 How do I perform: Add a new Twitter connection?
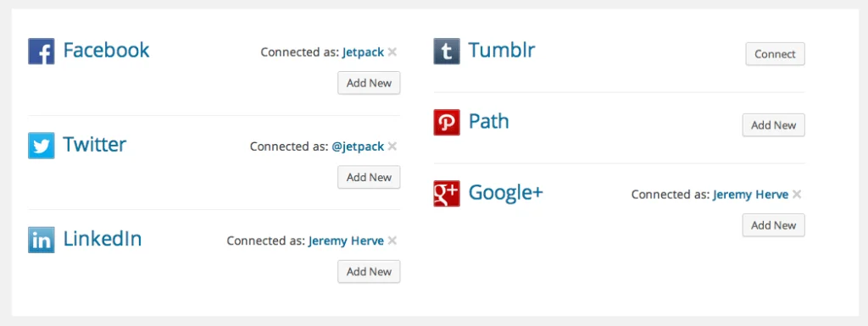click(x=369, y=177)
